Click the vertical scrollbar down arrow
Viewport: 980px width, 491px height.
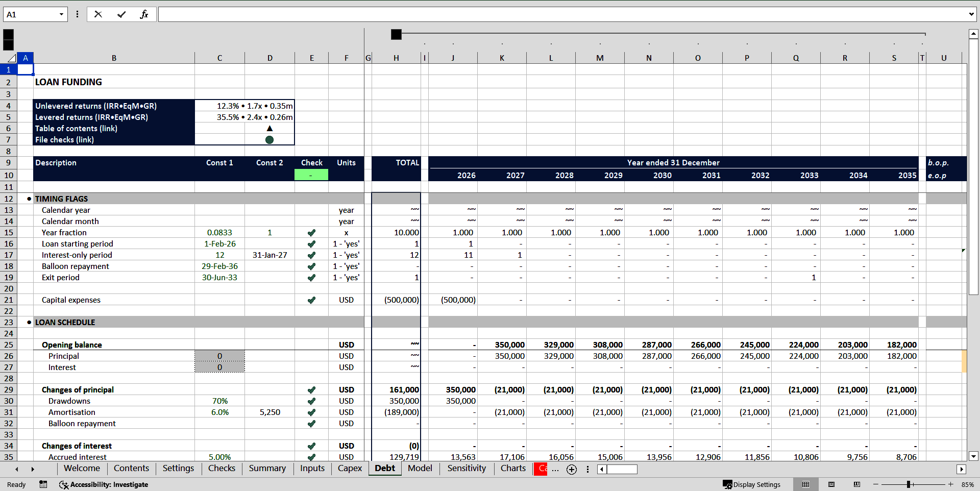coord(973,456)
